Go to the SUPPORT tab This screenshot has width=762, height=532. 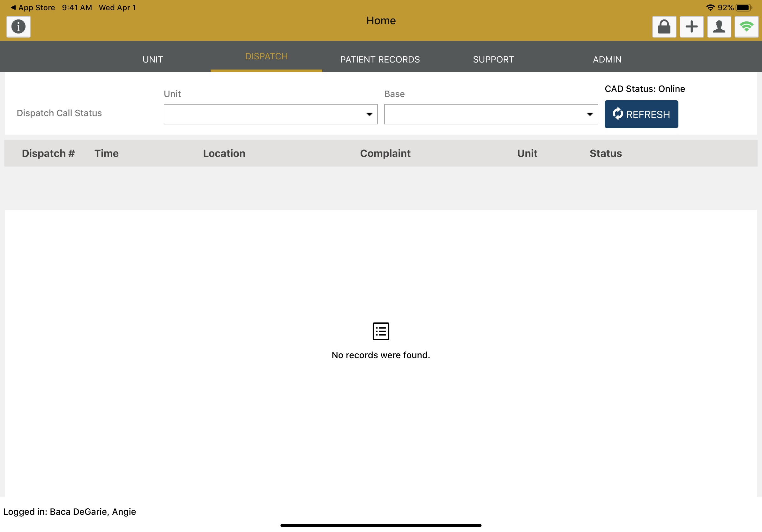click(493, 59)
